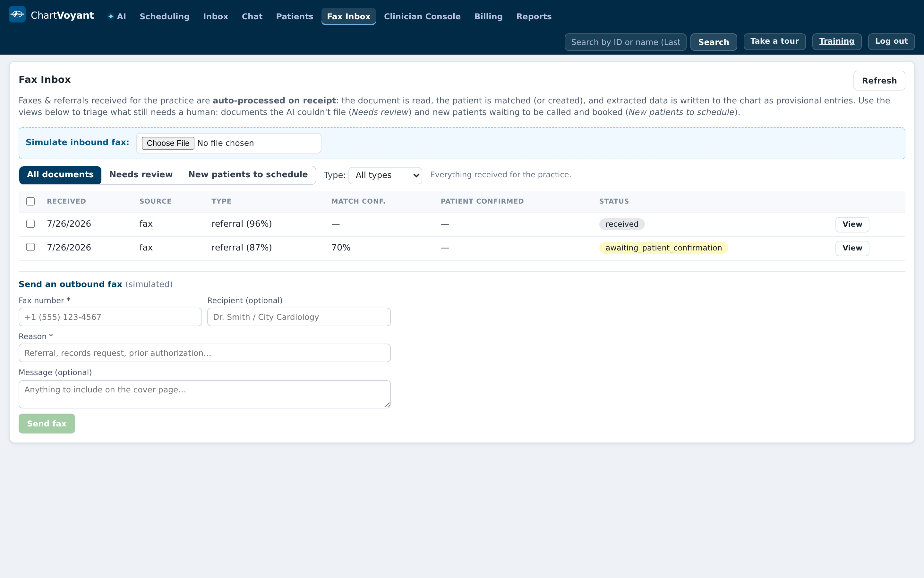Go to Billing
924x578 pixels.
488,16
